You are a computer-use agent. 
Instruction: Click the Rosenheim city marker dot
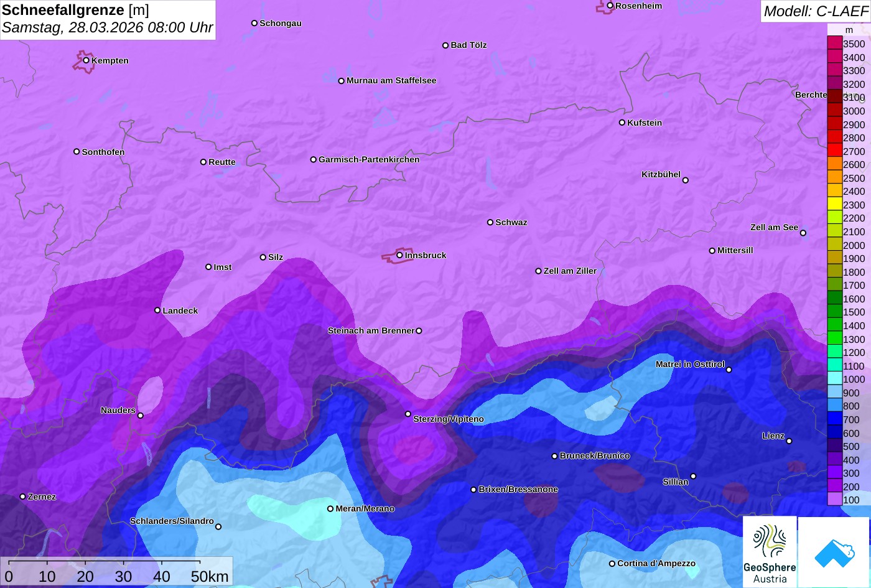610,6
